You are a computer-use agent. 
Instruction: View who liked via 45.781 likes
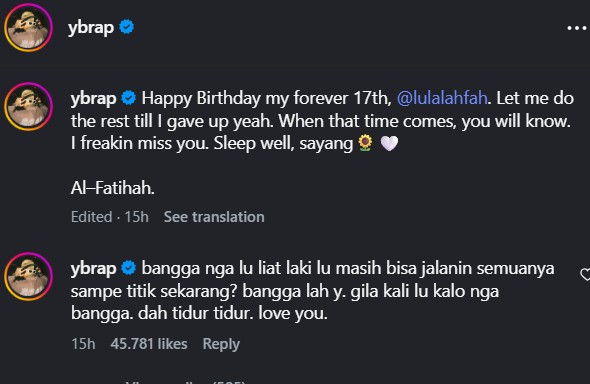point(149,344)
